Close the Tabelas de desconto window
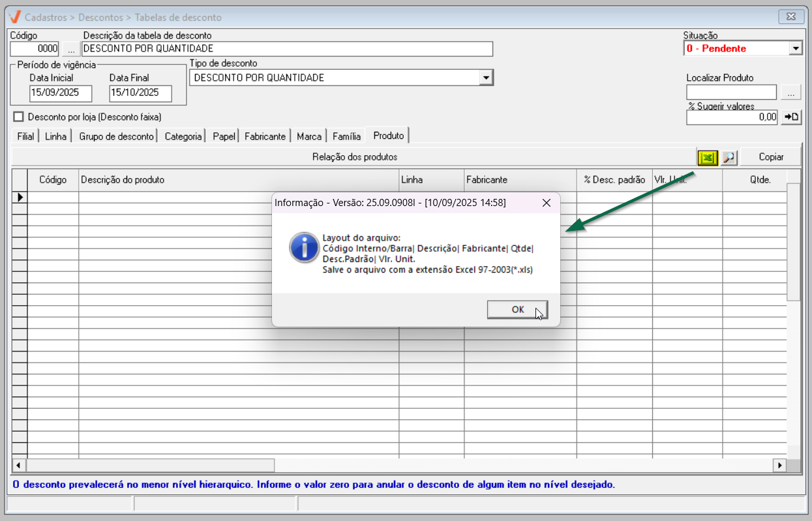 [790, 17]
